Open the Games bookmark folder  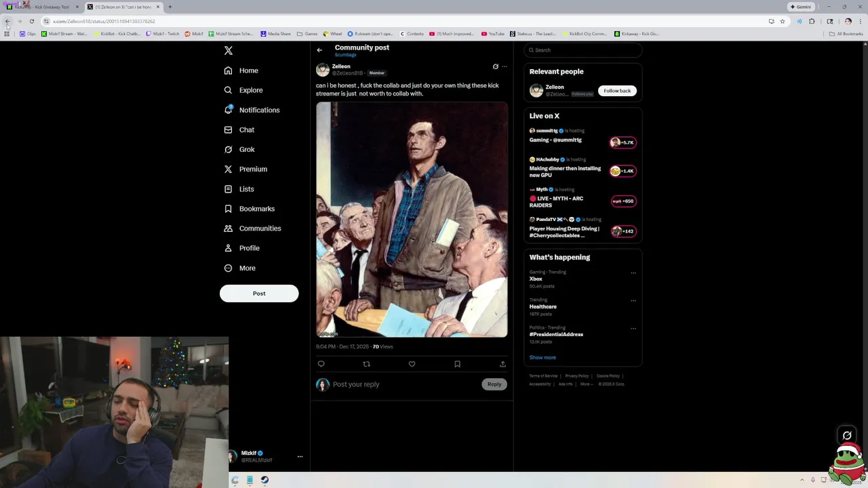click(307, 34)
